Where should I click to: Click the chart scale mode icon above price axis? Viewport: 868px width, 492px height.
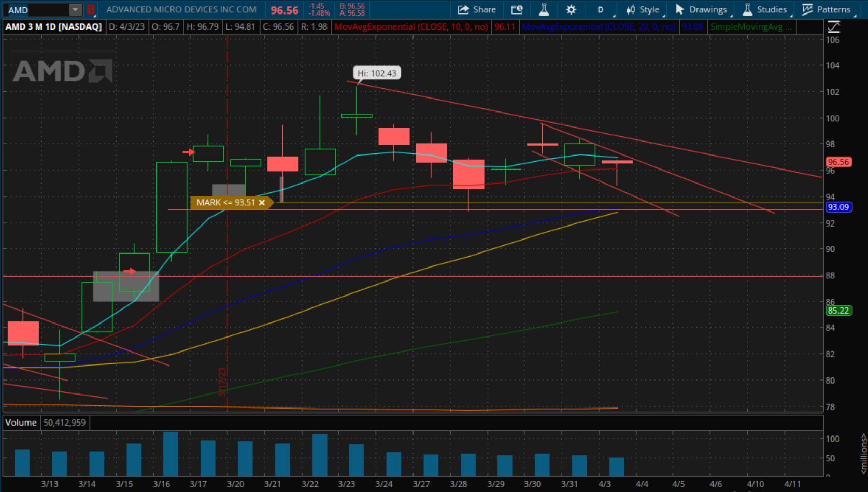tap(833, 26)
